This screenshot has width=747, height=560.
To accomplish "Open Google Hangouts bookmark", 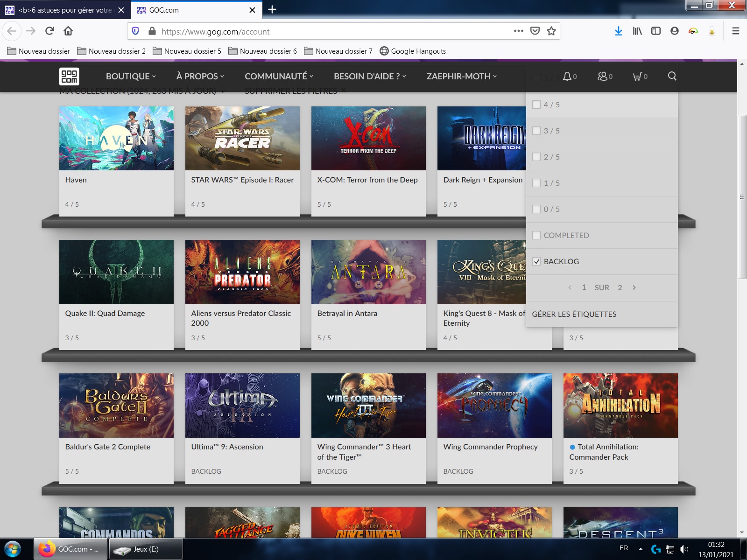I will click(x=413, y=51).
